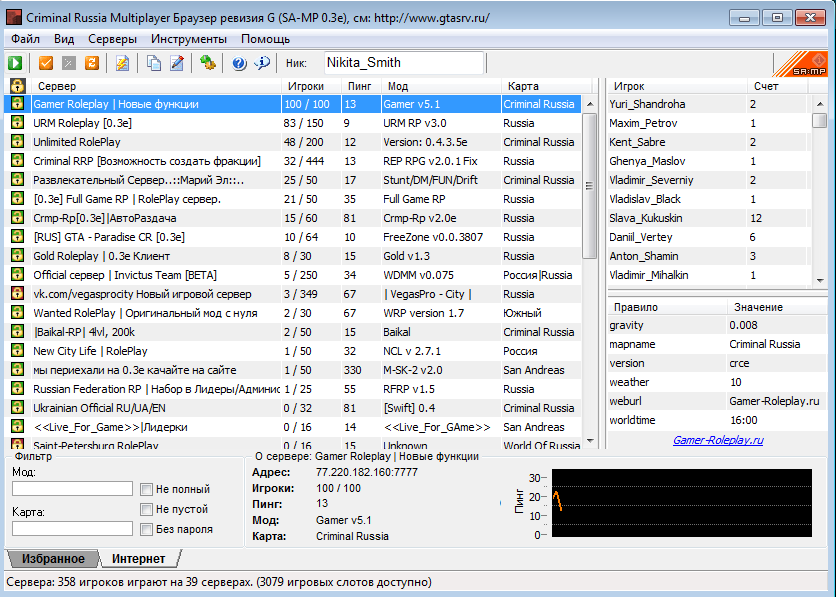This screenshot has width=836, height=597.
Task: Open the Вид menu
Action: pos(64,39)
